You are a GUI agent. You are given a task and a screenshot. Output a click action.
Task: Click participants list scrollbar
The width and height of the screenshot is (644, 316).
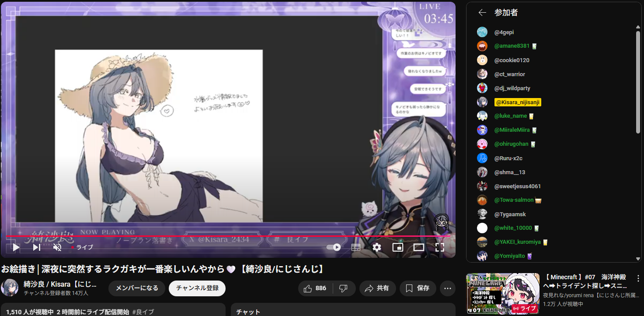tap(638, 81)
